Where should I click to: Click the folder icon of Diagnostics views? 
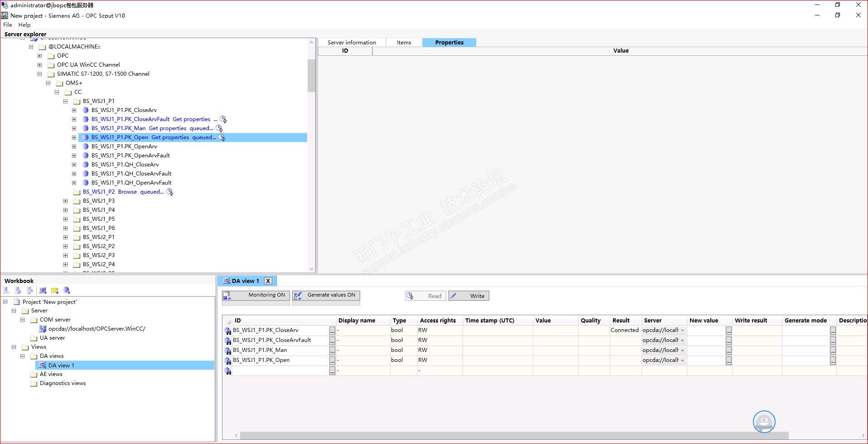point(34,383)
